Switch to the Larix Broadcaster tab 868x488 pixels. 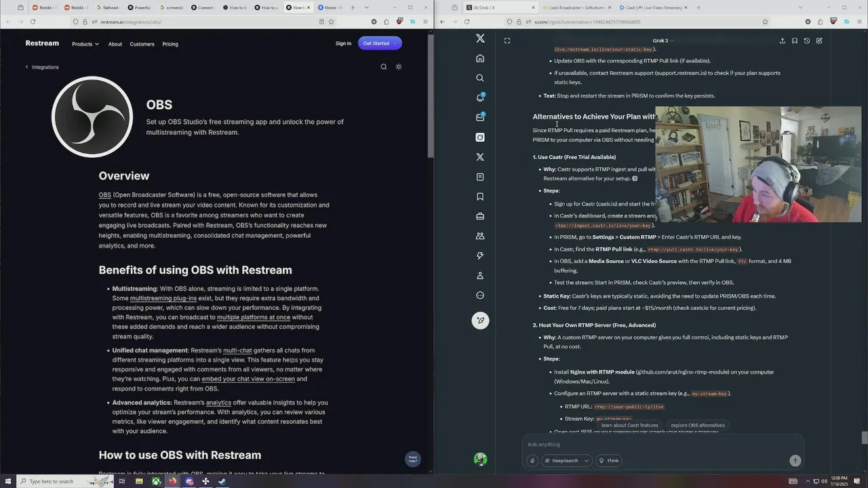click(578, 7)
